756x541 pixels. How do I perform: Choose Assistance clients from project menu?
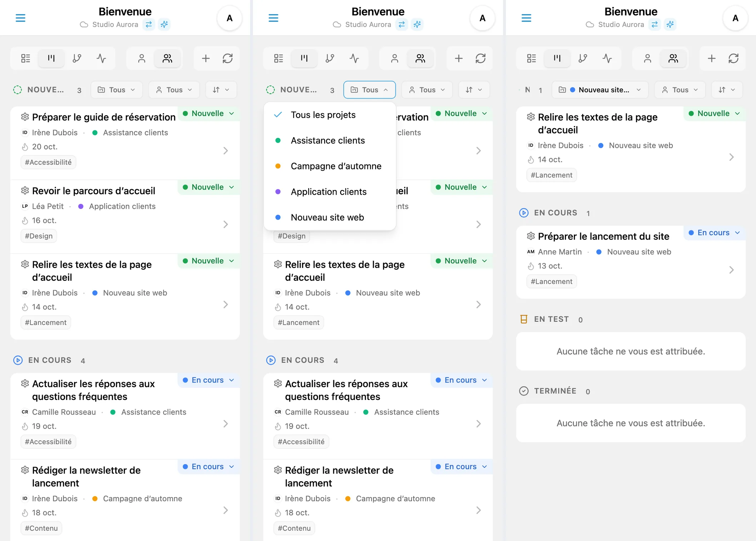pos(330,140)
